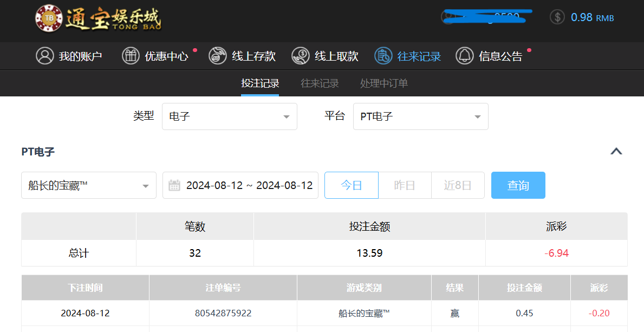Image resolution: width=644 pixels, height=332 pixels.
Task: Open the 我的账户 account icon
Action: point(45,56)
